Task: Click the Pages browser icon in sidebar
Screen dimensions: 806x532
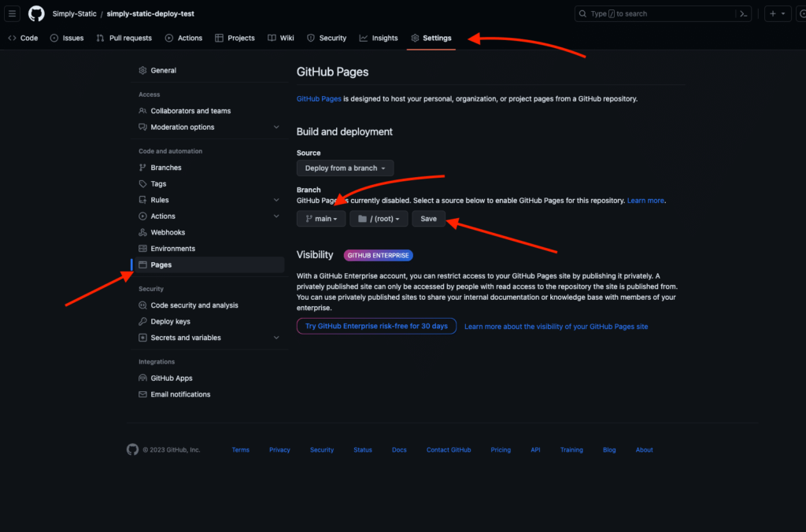Action: pos(142,264)
